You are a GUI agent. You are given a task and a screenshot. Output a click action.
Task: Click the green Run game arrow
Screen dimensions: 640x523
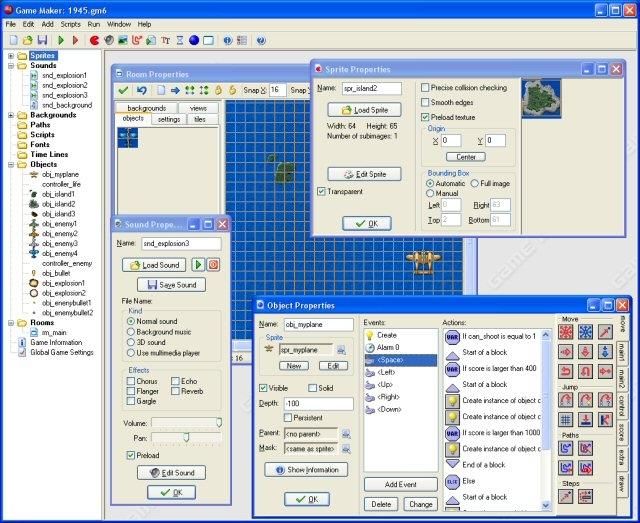click(61, 40)
